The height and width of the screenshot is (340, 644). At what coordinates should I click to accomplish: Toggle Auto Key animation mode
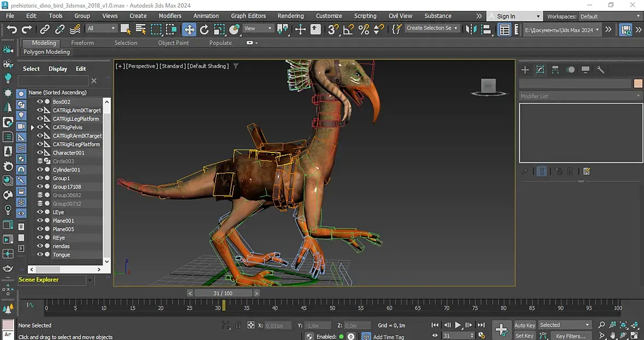pyautogui.click(x=524, y=325)
